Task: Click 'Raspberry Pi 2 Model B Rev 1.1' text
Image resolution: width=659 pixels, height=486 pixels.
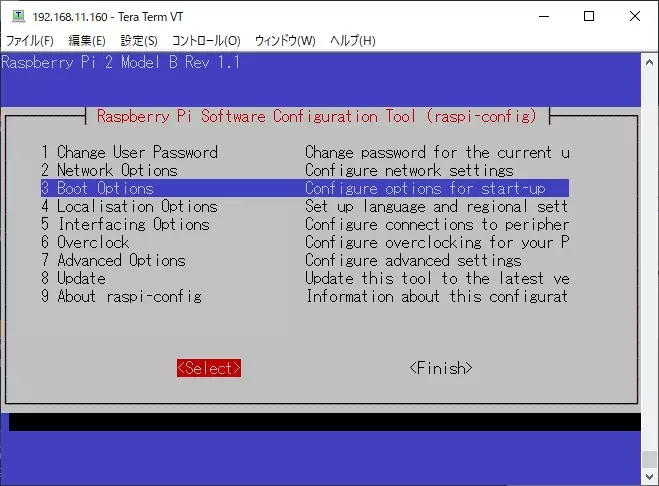Action: pos(121,63)
